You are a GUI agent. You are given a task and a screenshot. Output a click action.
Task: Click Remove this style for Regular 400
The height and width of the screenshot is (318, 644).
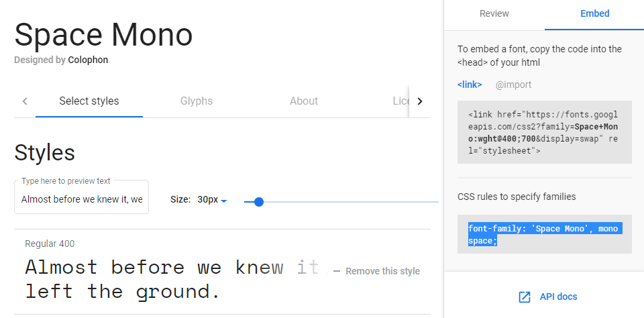coord(382,271)
